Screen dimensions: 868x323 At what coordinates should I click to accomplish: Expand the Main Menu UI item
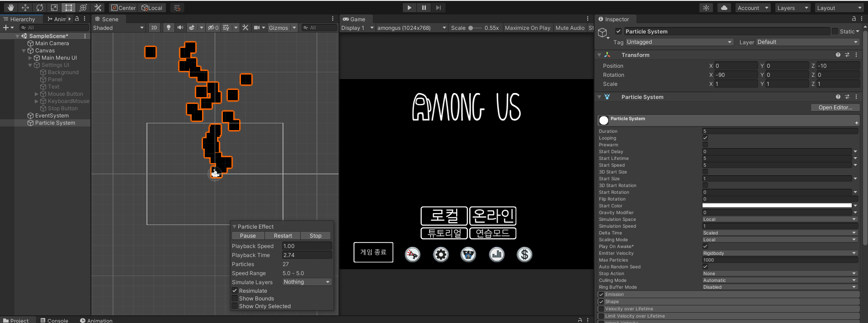30,58
